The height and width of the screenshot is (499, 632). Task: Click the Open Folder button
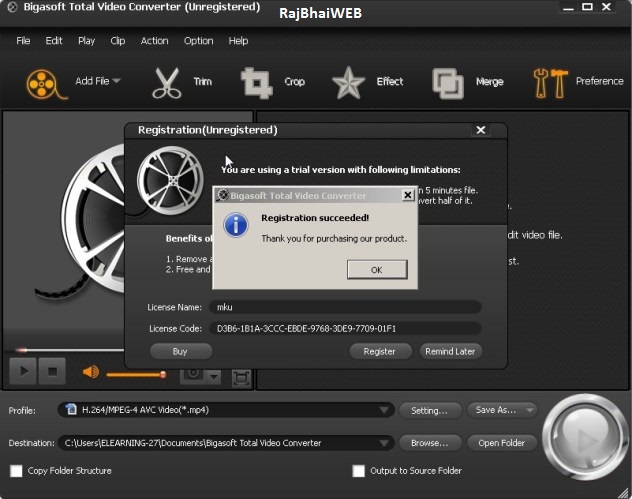pos(501,443)
